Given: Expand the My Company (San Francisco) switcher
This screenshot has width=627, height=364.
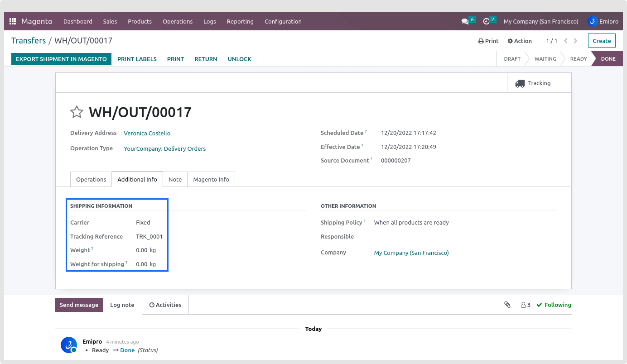Looking at the screenshot, I should tap(541, 21).
